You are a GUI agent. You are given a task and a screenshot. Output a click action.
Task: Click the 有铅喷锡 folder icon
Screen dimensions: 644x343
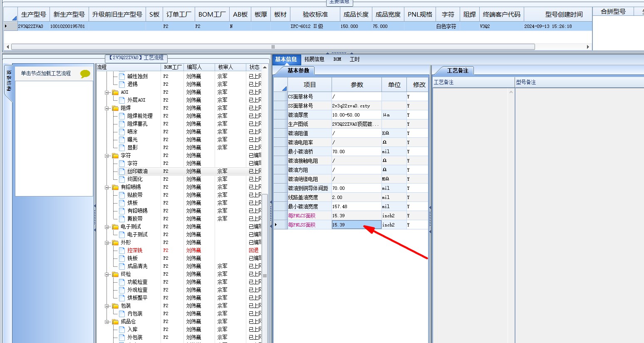[x=115, y=187]
